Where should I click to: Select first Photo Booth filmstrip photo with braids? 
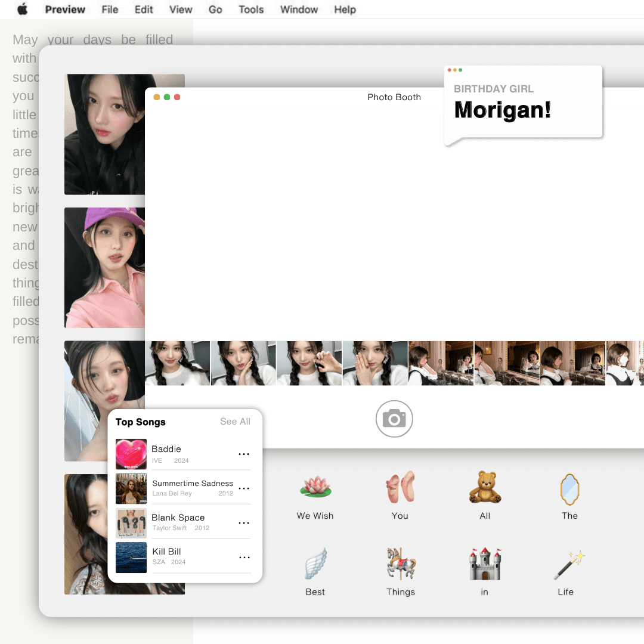[178, 363]
